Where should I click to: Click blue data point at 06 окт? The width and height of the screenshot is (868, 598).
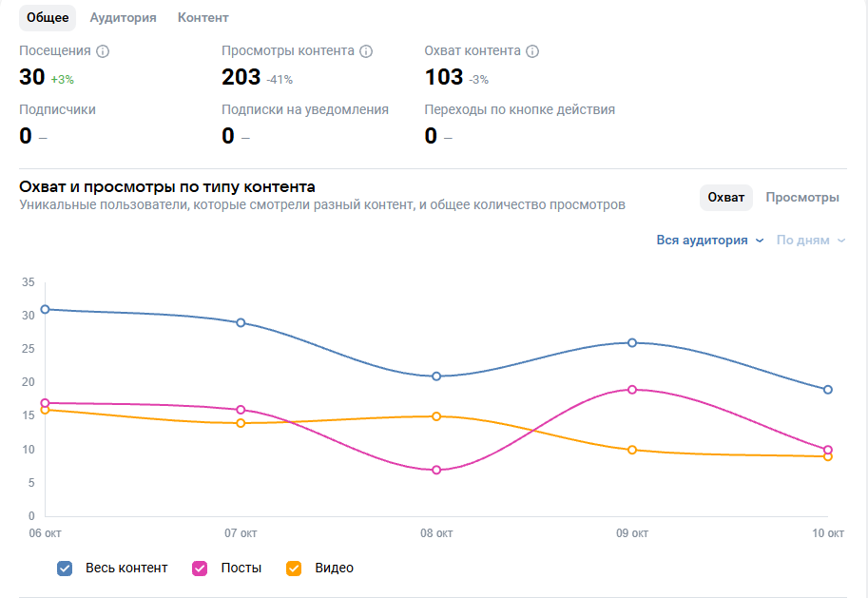click(45, 309)
